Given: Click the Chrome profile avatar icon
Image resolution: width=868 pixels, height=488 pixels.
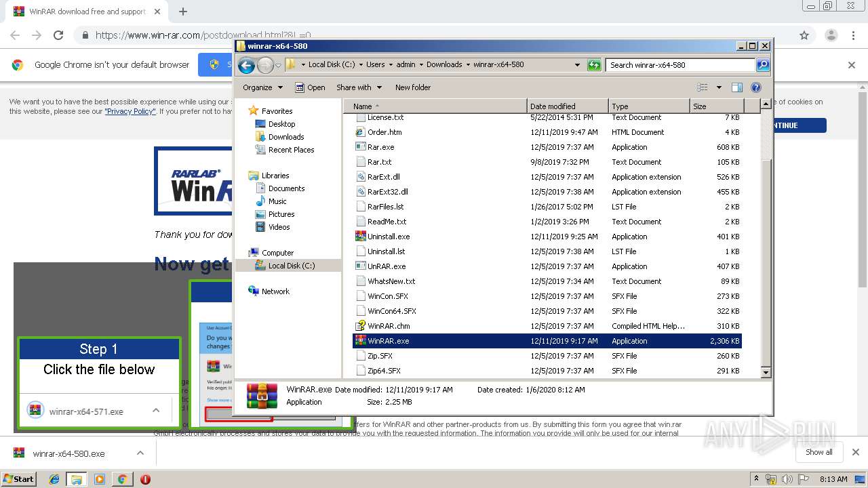Looking at the screenshot, I should [831, 35].
